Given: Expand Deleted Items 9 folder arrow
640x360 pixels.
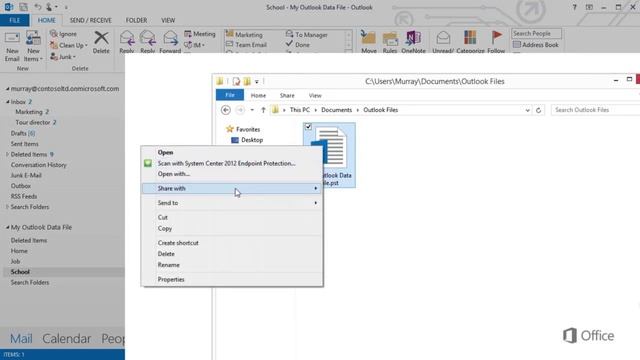Looking at the screenshot, I should pos(7,154).
